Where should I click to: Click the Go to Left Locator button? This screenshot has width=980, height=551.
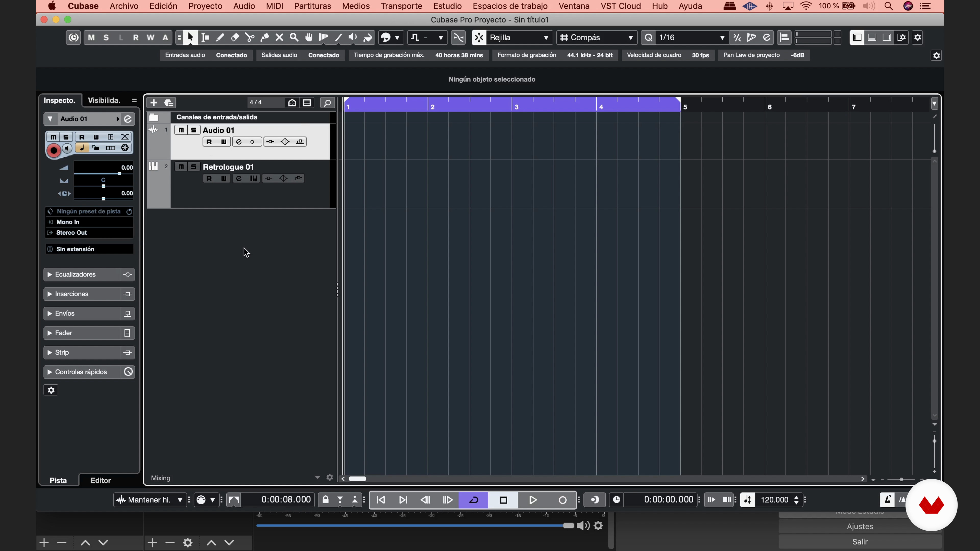point(381,500)
